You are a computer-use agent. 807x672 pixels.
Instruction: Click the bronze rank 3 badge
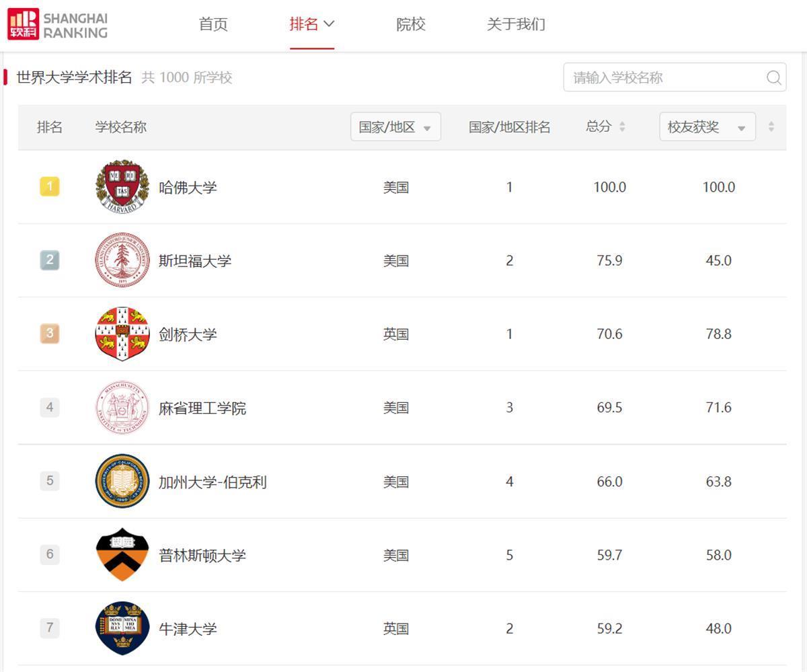pos(50,333)
